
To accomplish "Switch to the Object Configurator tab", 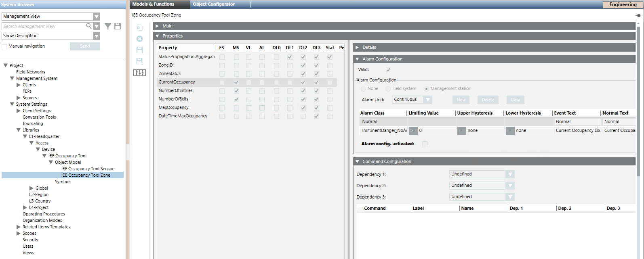I will (x=214, y=4).
